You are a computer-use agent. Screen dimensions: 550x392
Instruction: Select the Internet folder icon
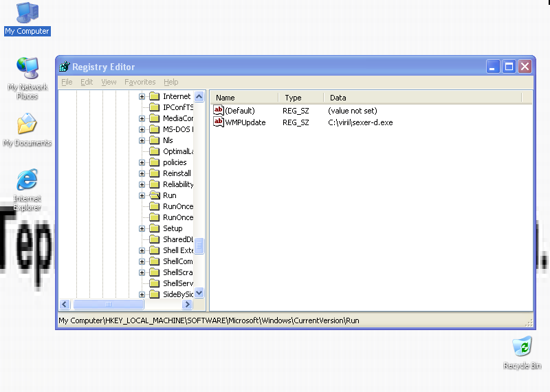pyautogui.click(x=154, y=96)
